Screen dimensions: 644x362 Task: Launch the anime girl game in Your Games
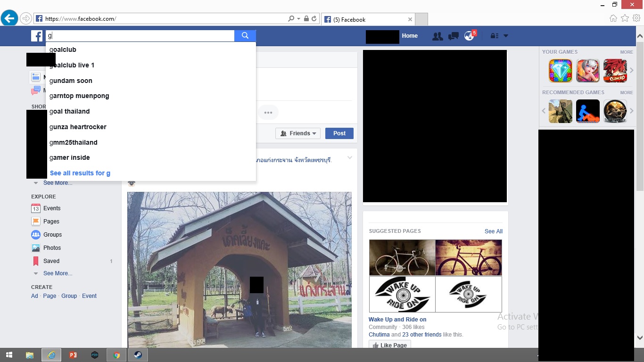point(588,71)
